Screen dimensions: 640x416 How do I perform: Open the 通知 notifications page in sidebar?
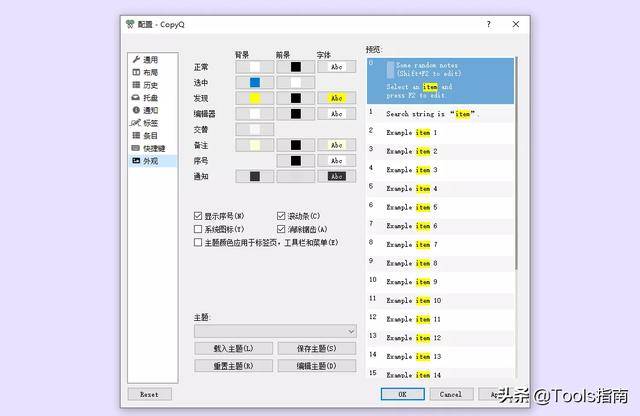tap(152, 110)
